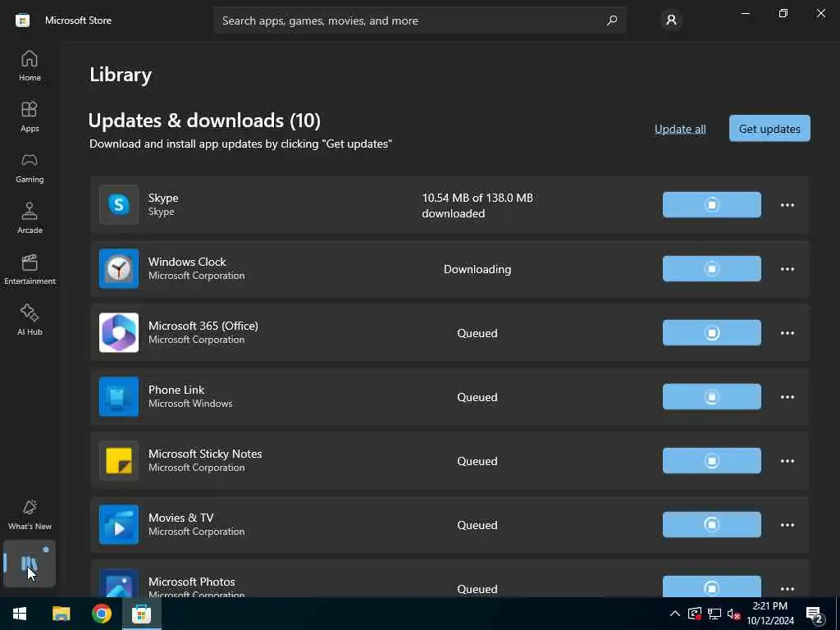
Task: Open What's New in sidebar
Action: [30, 515]
